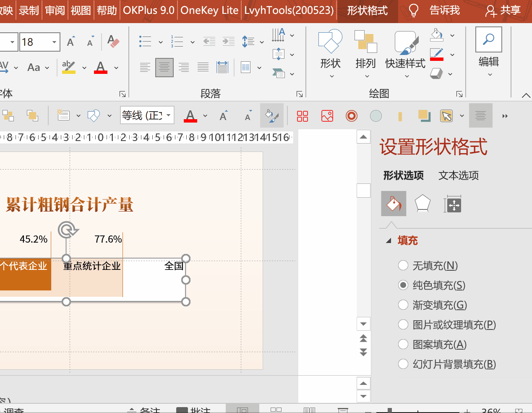Select Shape Format tab (形状格式)
This screenshot has height=413, width=532.
click(368, 10)
